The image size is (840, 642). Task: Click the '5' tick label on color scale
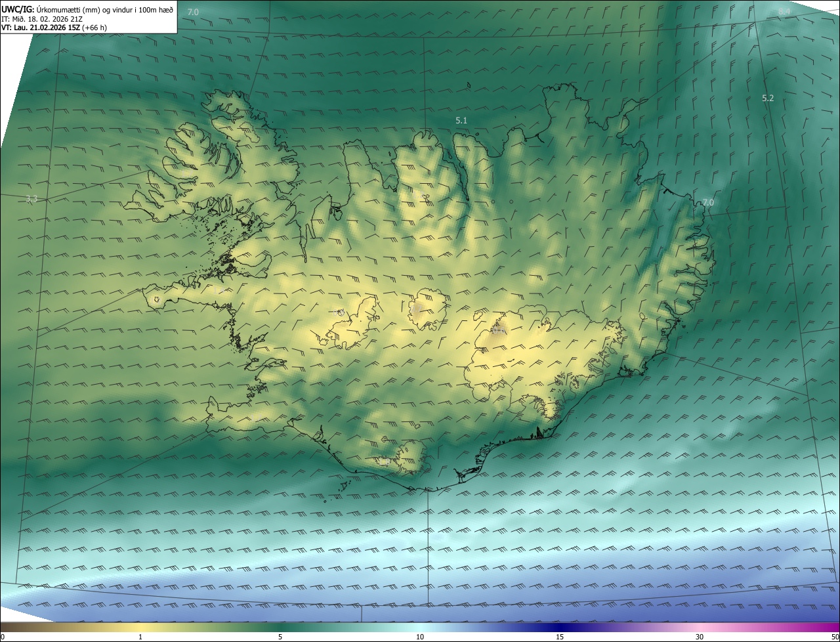[280, 637]
